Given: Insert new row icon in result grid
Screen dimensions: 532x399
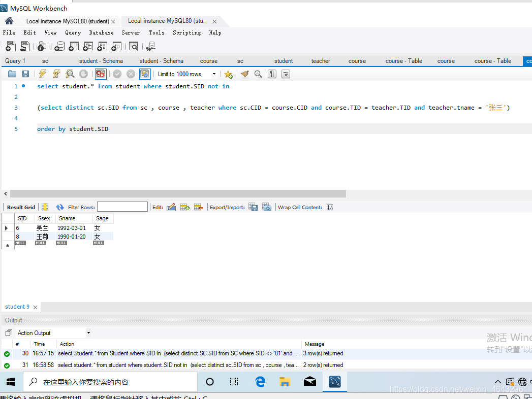Looking at the screenshot, I should coord(185,207).
